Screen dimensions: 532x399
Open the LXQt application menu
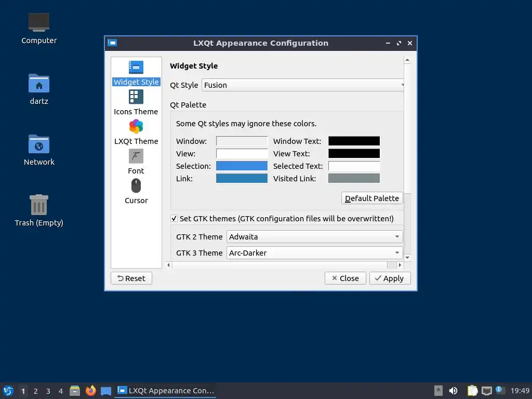click(x=8, y=391)
